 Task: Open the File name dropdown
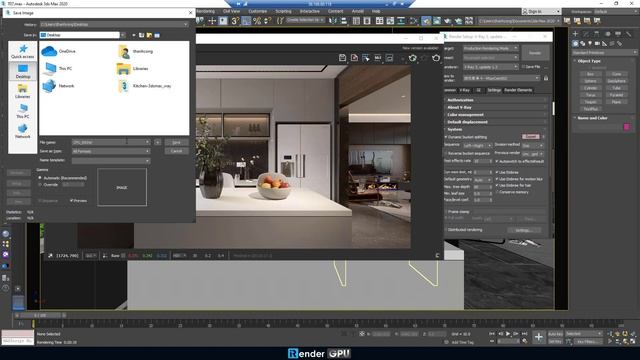[x=147, y=142]
